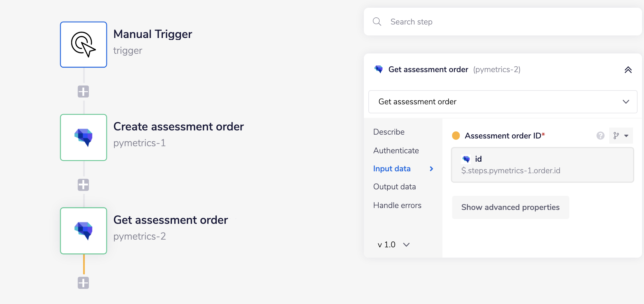
Task: Click the help icon for Assessment order ID
Action: click(600, 136)
